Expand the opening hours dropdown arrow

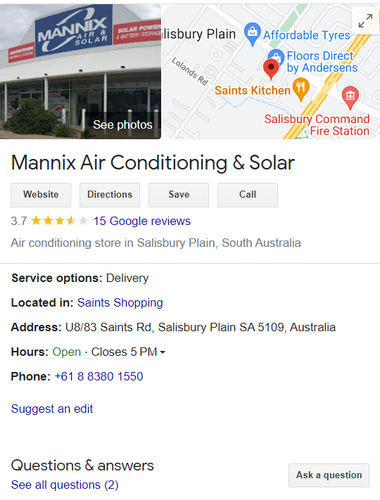click(x=163, y=352)
